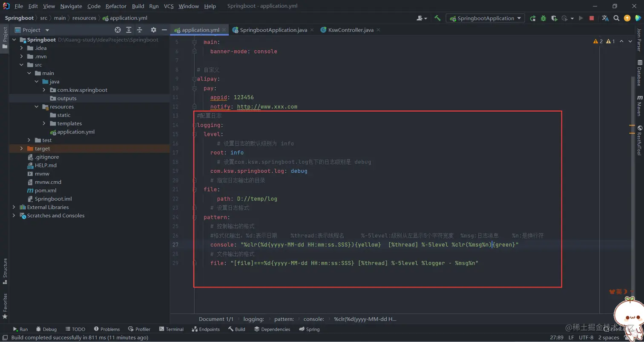Rerun SpringbootApplication with the green rerun icon
This screenshot has width=644, height=342.
point(533,18)
